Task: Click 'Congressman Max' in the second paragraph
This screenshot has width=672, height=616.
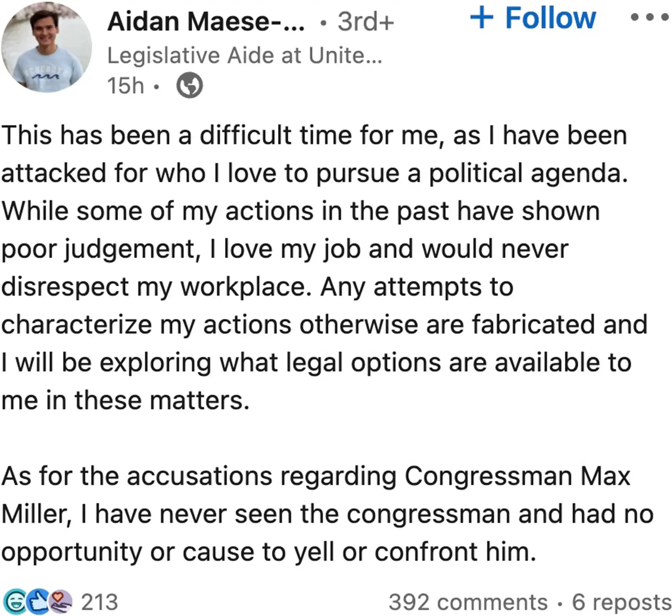Action: (x=517, y=476)
